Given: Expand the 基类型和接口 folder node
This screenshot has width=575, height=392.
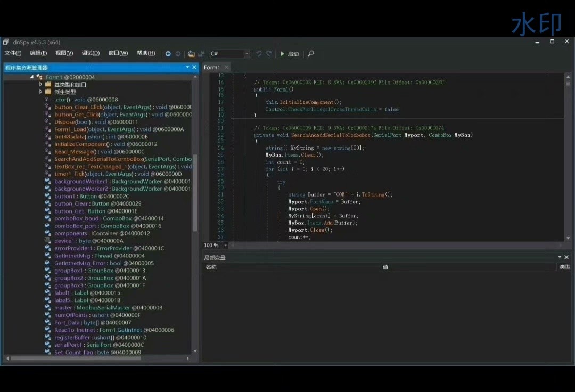Looking at the screenshot, I should pyautogui.click(x=41, y=85).
